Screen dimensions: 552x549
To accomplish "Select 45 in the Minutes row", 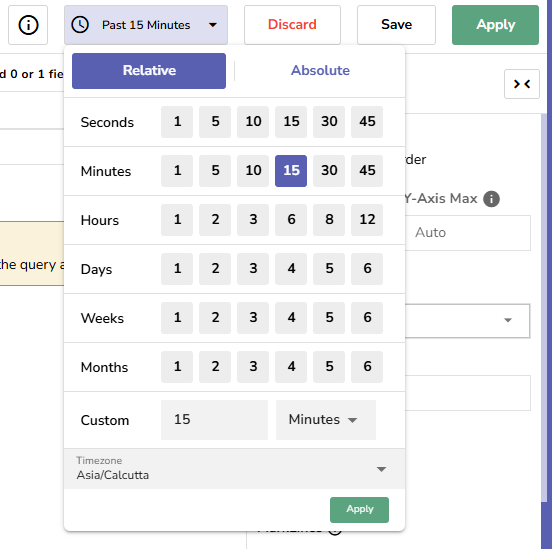I will (x=367, y=171).
